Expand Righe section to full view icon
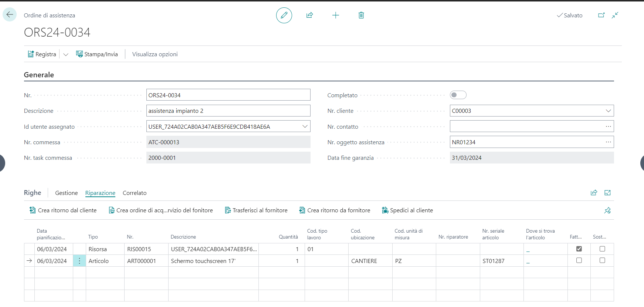Screen dimensions: 644x307 (x=607, y=193)
